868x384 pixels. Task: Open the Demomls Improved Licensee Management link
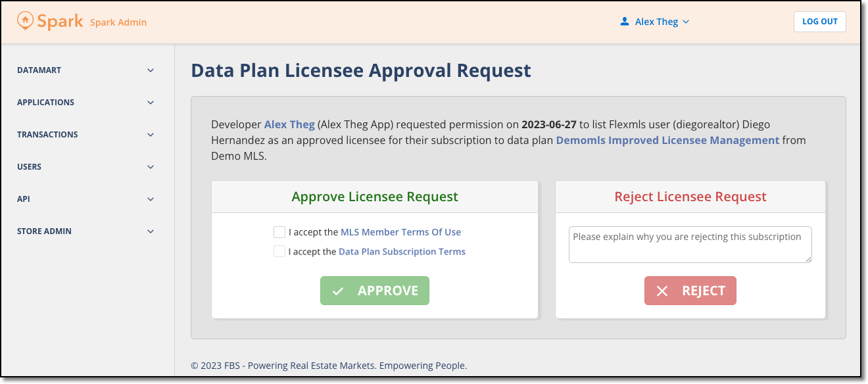pos(667,140)
